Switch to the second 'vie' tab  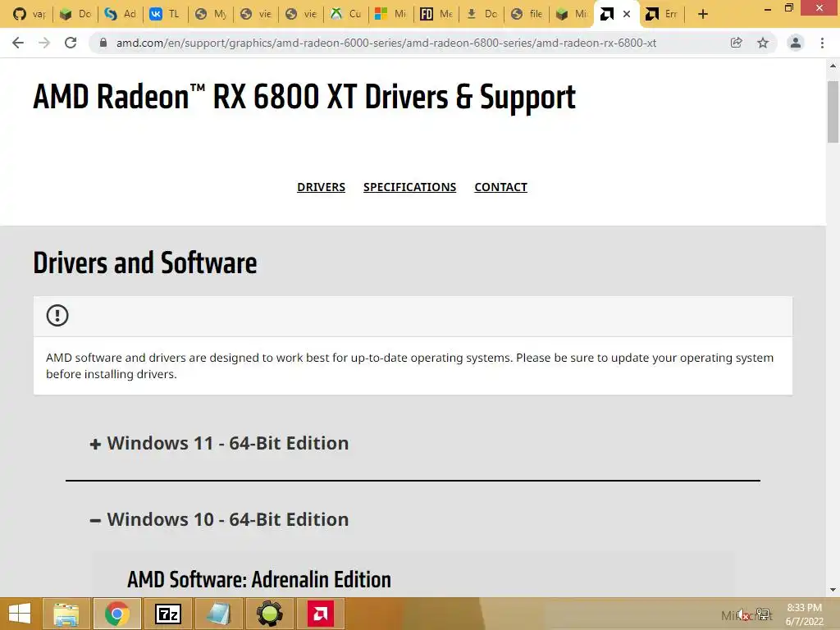point(300,15)
